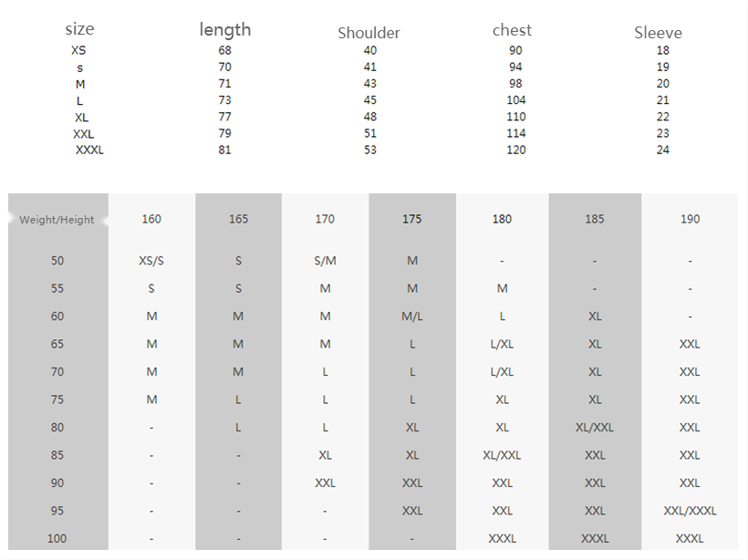Select the 160 height column header
The image size is (748, 560).
[151, 219]
